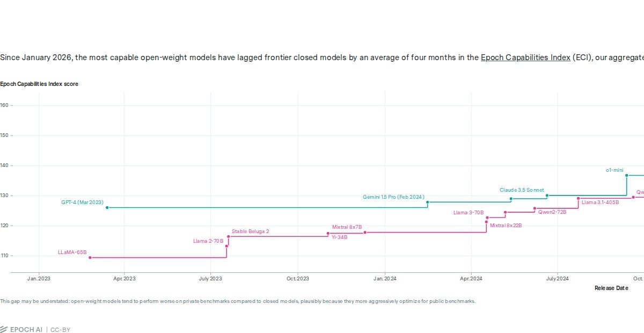Click the 140 score axis tick label
644x333 pixels.
point(4,165)
